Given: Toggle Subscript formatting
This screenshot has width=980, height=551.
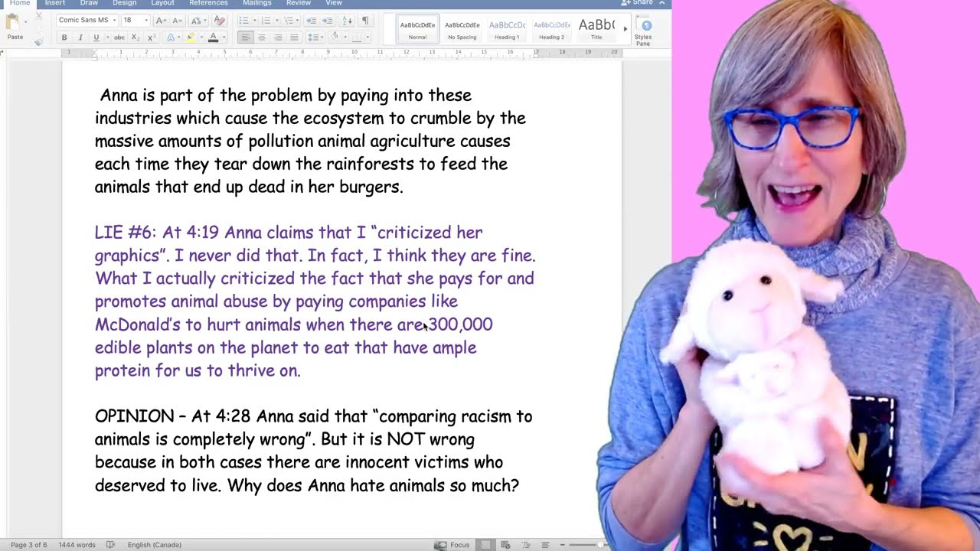Looking at the screenshot, I should [x=136, y=37].
